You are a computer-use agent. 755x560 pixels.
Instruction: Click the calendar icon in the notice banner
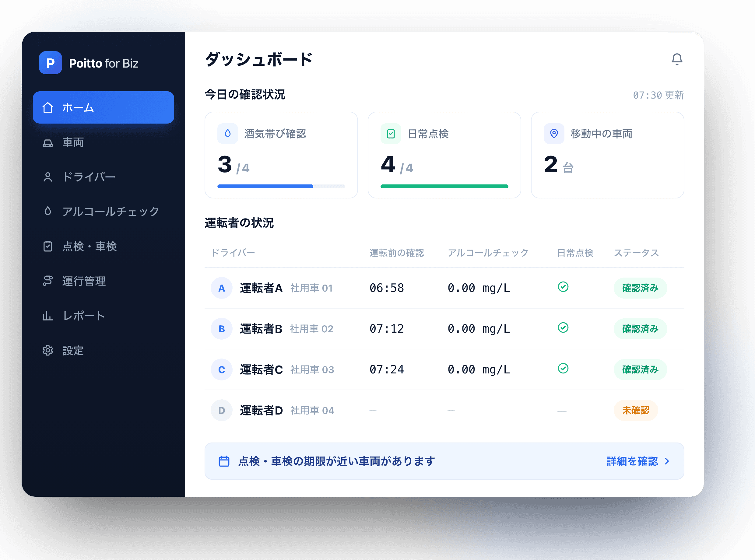224,461
